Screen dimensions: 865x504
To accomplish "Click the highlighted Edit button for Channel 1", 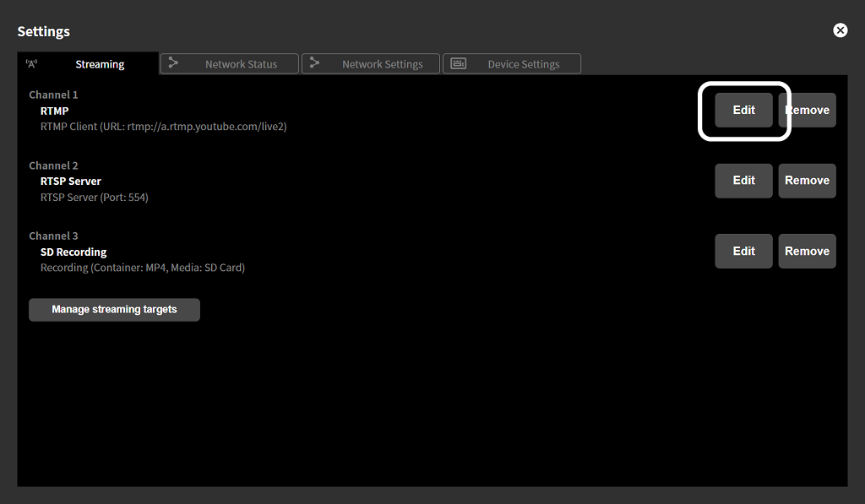I will pos(743,110).
